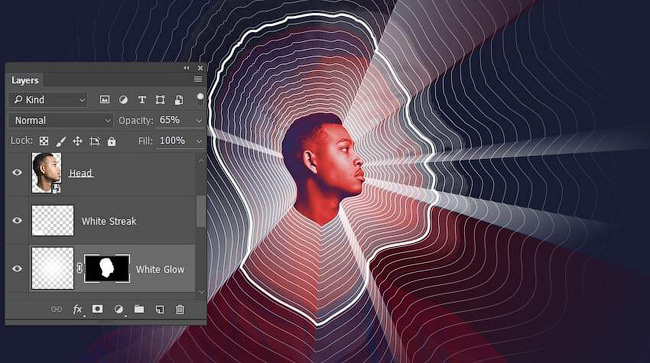Screen dimensions: 650x363
Task: Click the White Streak layer name
Action: pyautogui.click(x=109, y=221)
